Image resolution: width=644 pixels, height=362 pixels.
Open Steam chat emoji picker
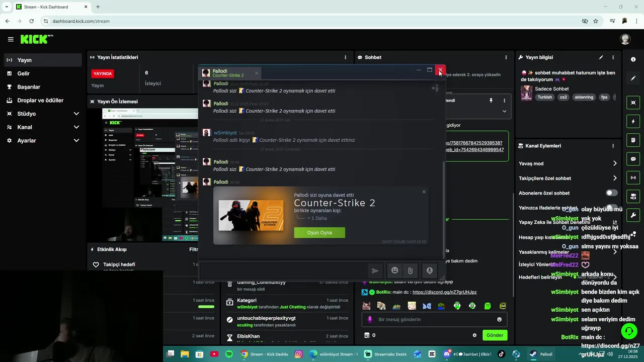coord(395,270)
